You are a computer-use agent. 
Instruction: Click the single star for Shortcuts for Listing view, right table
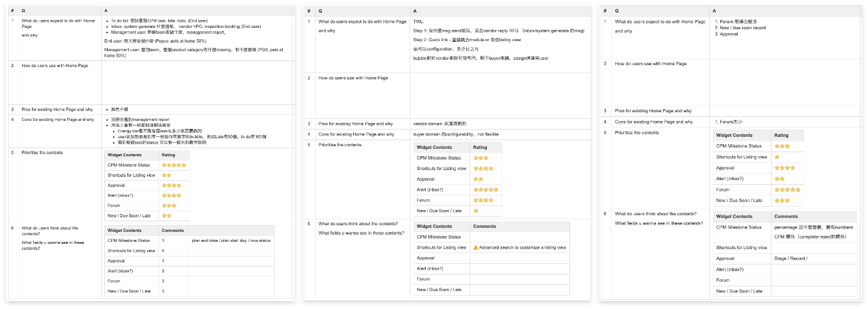coord(778,157)
